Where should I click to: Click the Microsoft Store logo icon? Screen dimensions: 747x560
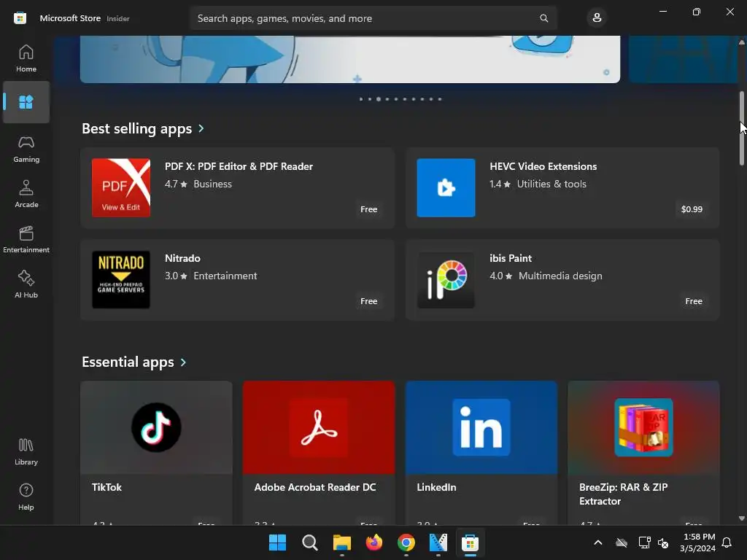tap(20, 18)
